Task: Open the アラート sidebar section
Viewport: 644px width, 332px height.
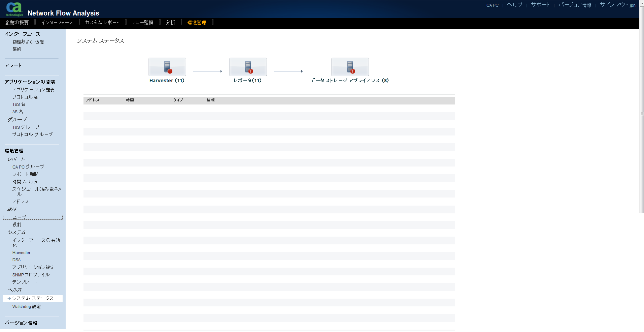Action: click(13, 65)
